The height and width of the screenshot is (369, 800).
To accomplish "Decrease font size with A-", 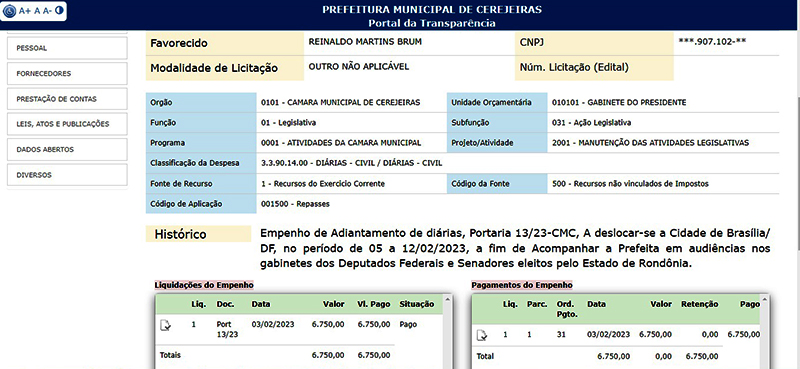I will 47,11.
